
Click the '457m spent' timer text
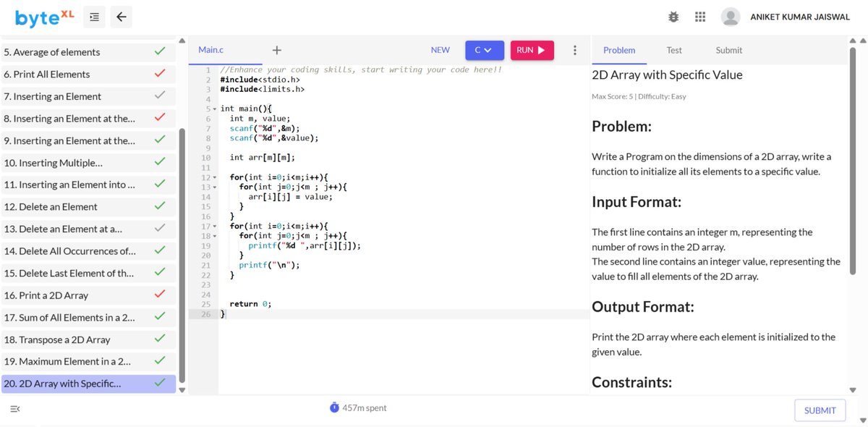click(364, 408)
